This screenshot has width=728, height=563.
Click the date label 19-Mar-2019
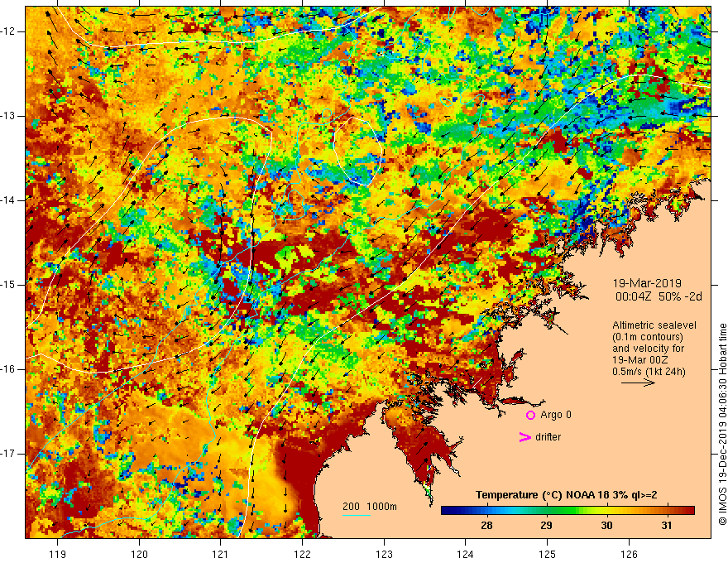[647, 283]
